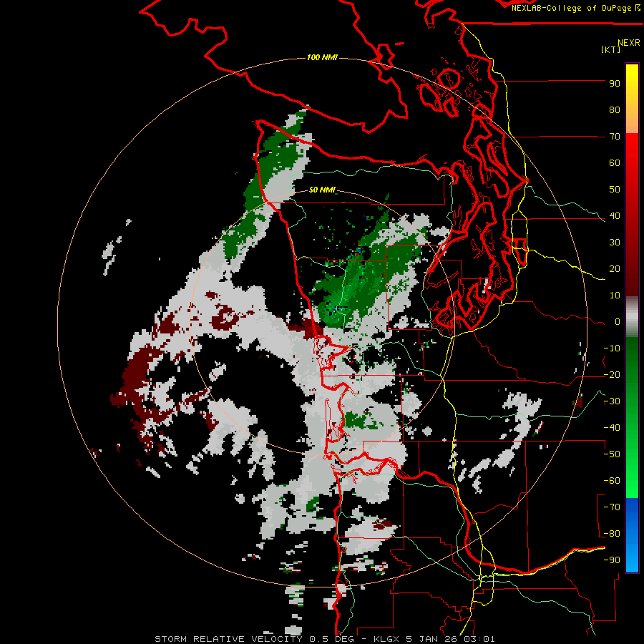Click the gray zero-velocity segment of the color bar

[x=632, y=317]
